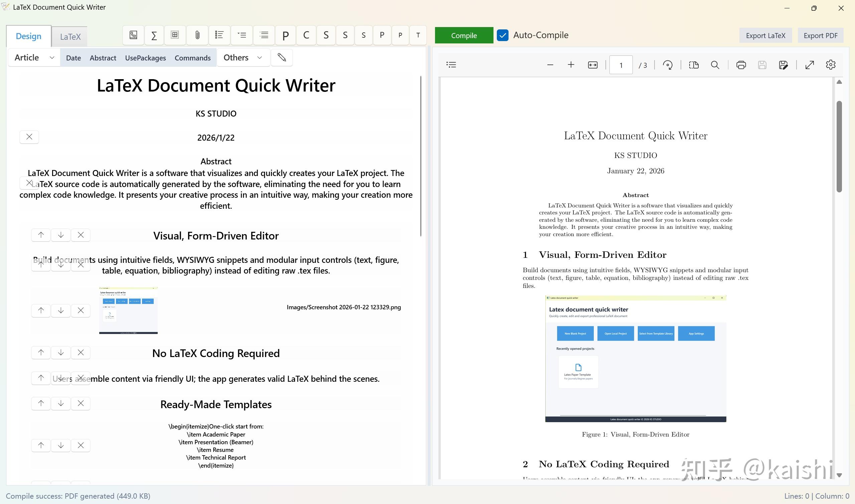855x504 pixels.
Task: Move Visual, Form-Driven Editor section down
Action: (61, 235)
